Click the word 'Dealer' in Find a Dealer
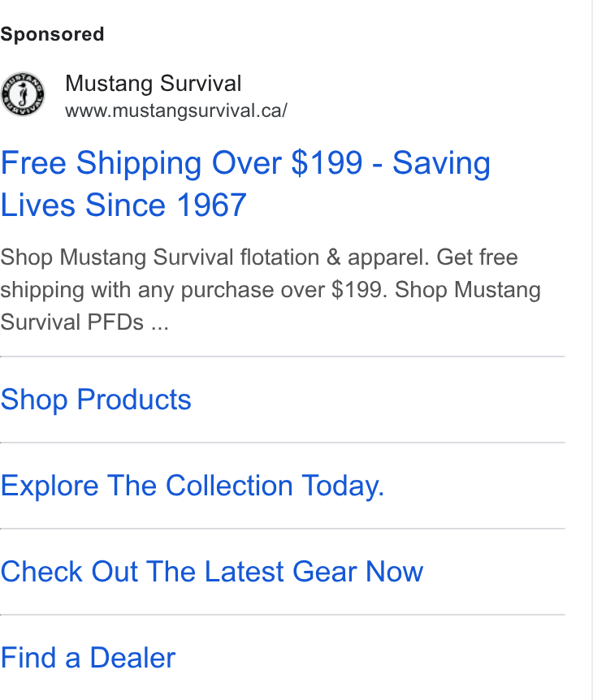This screenshot has height=700, width=593. (132, 658)
